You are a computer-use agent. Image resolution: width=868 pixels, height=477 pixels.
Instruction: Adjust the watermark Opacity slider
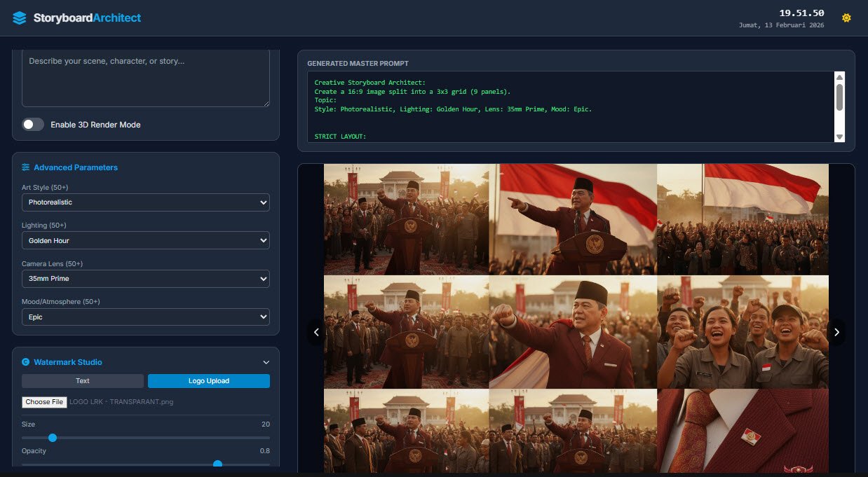pos(146,464)
